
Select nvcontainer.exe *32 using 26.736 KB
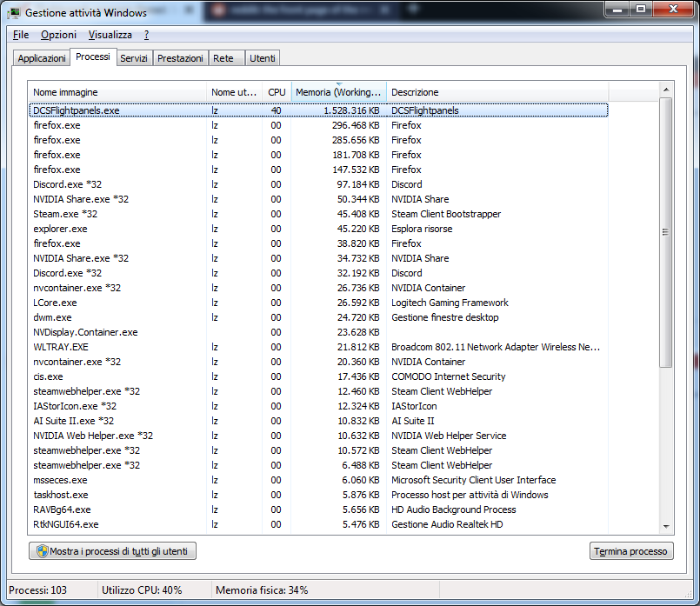click(x=318, y=288)
